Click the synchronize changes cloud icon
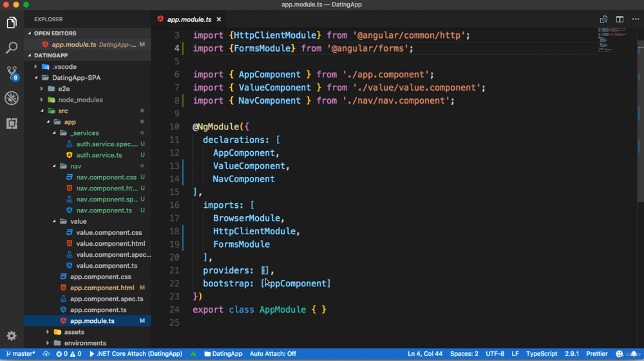 click(46, 354)
